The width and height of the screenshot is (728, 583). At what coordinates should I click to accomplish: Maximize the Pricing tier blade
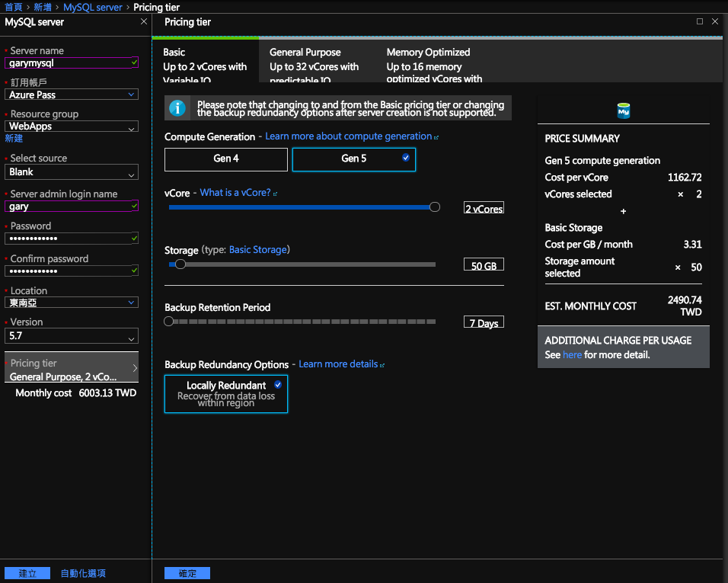point(700,21)
